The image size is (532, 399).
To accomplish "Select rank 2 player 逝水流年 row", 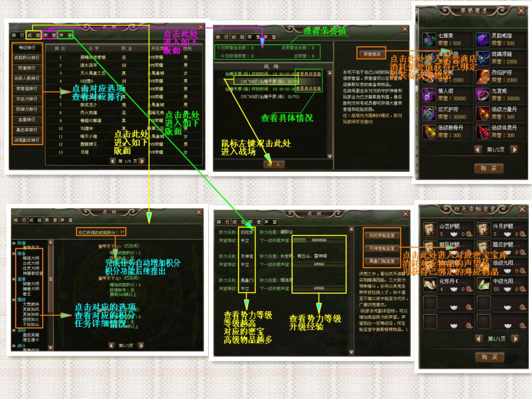I will [x=124, y=65].
